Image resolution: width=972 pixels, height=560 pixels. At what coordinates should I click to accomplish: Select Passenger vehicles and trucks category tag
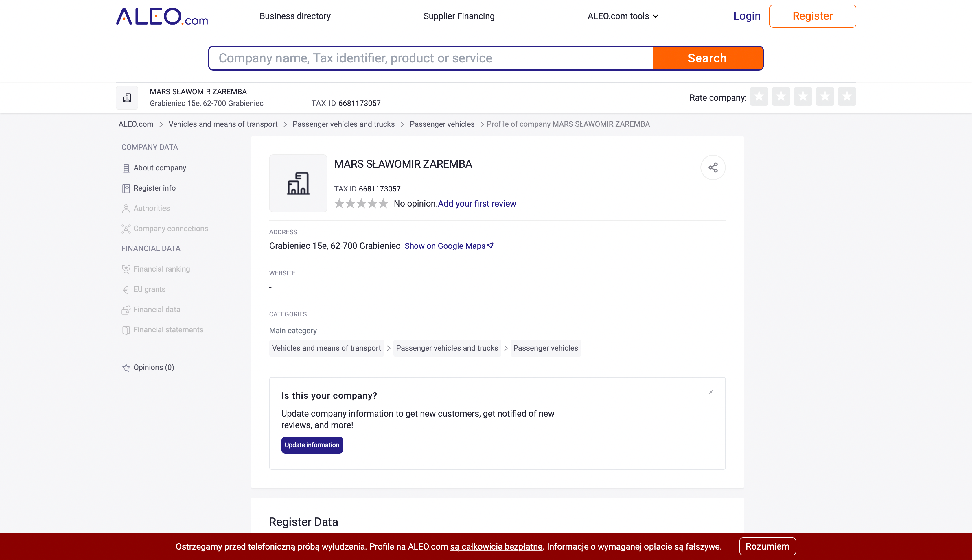(x=447, y=349)
